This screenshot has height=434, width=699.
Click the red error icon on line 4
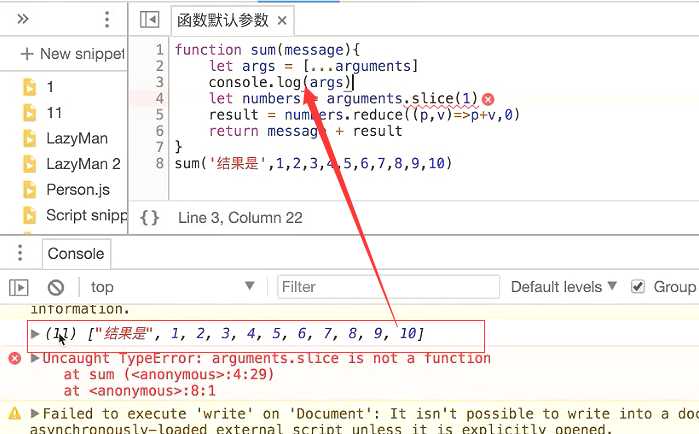click(488, 99)
